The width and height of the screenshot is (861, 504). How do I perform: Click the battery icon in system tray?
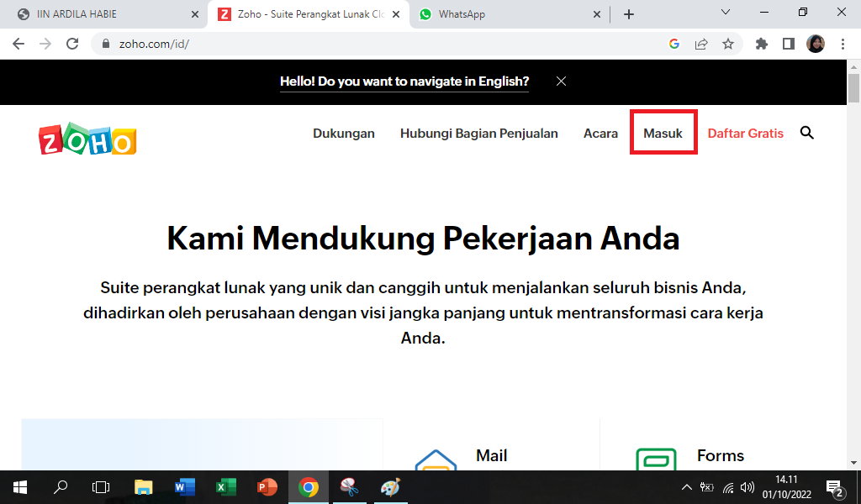(x=706, y=487)
